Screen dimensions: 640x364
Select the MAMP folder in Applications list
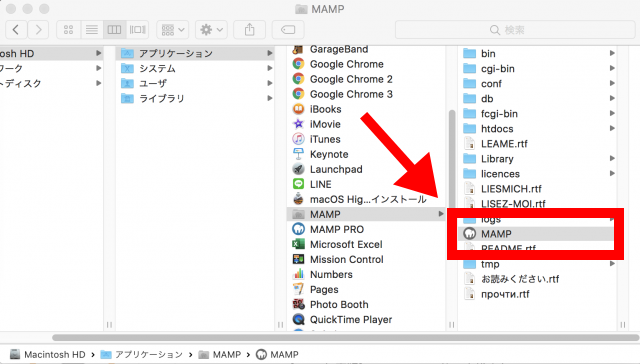pos(366,214)
